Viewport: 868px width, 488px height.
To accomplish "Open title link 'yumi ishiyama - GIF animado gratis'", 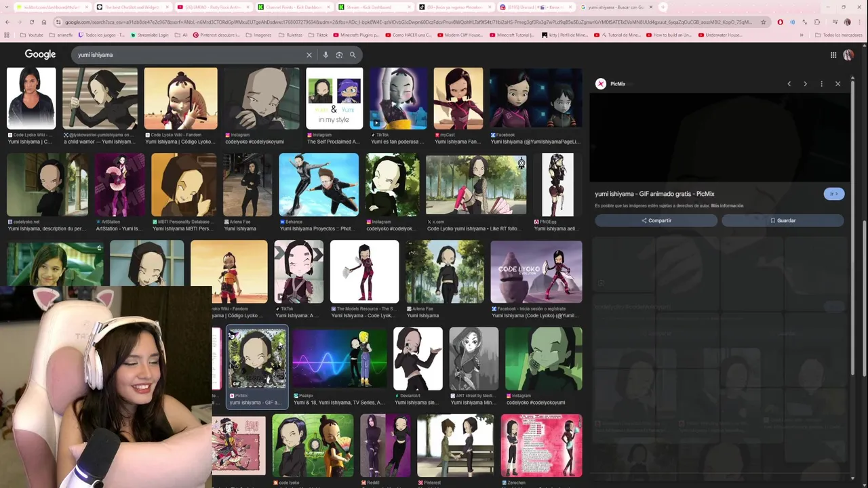I will pos(654,194).
